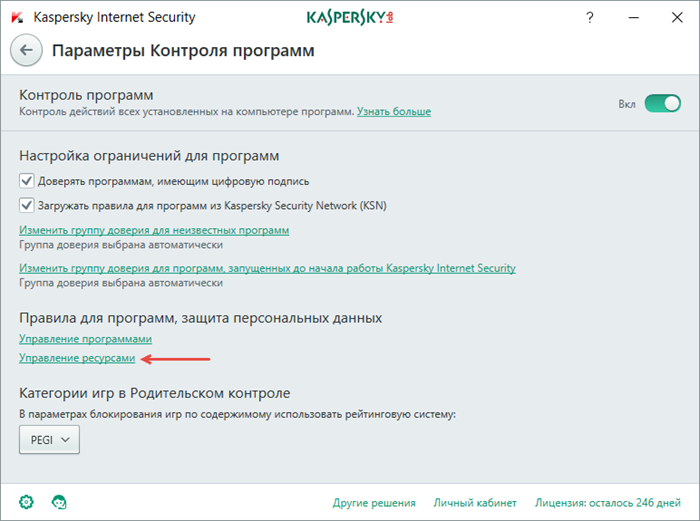The height and width of the screenshot is (521, 700).
Task: Open the PEGI rating system dropdown
Action: (49, 440)
